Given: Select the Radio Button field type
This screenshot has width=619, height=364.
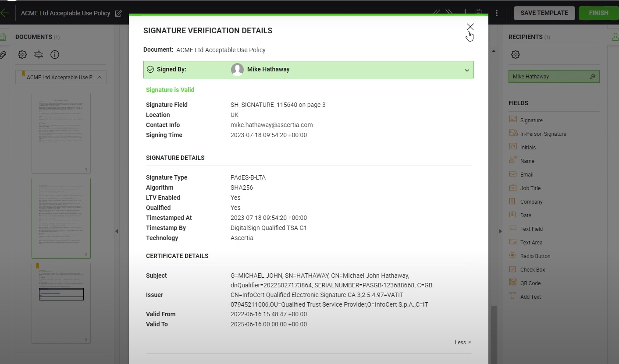Looking at the screenshot, I should (x=512, y=255).
